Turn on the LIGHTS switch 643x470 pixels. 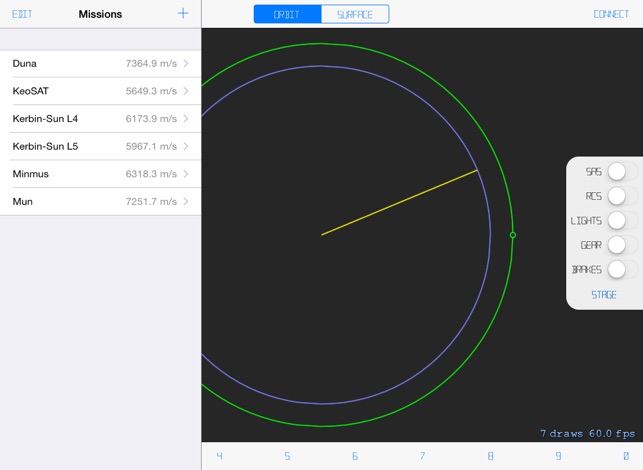(622, 221)
